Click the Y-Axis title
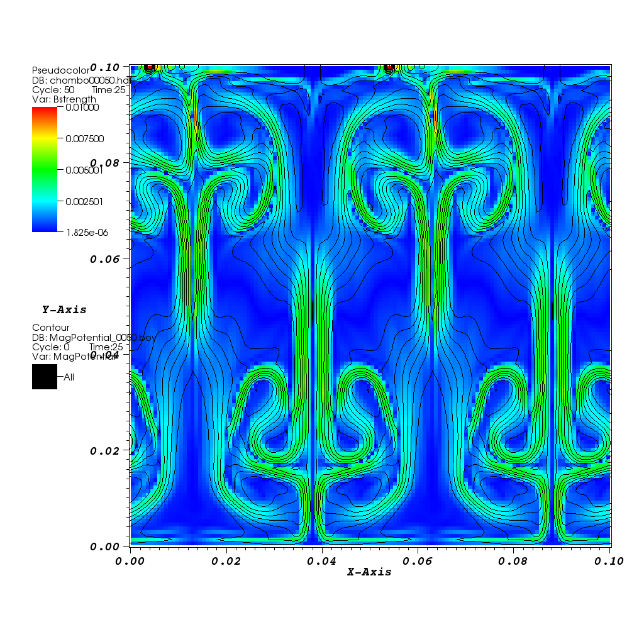This screenshot has height=644, width=644. (65, 309)
